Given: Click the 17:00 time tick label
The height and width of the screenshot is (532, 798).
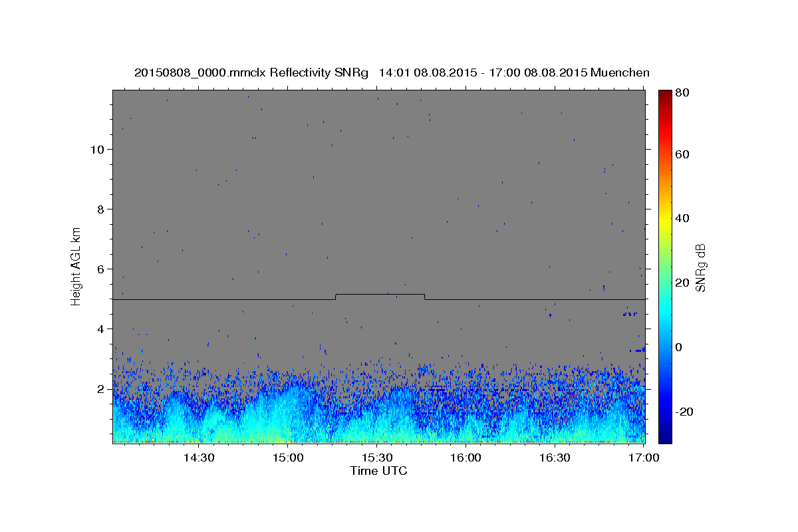Looking at the screenshot, I should (x=644, y=458).
